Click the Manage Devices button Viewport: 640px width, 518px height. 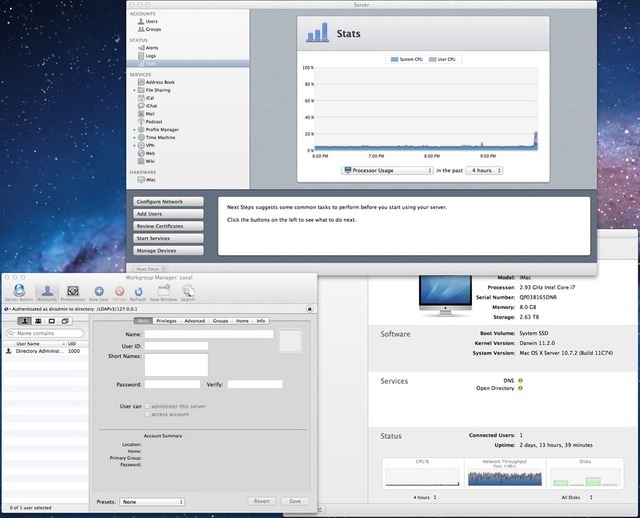coord(168,251)
